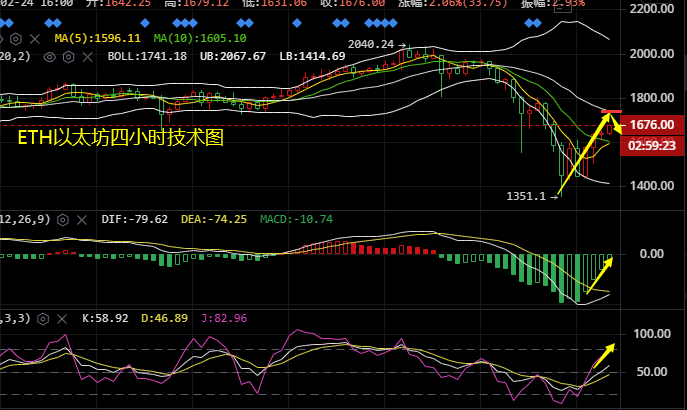Click the BOLL:1741.18 value
Screen dimensions: 687x410
click(x=147, y=57)
